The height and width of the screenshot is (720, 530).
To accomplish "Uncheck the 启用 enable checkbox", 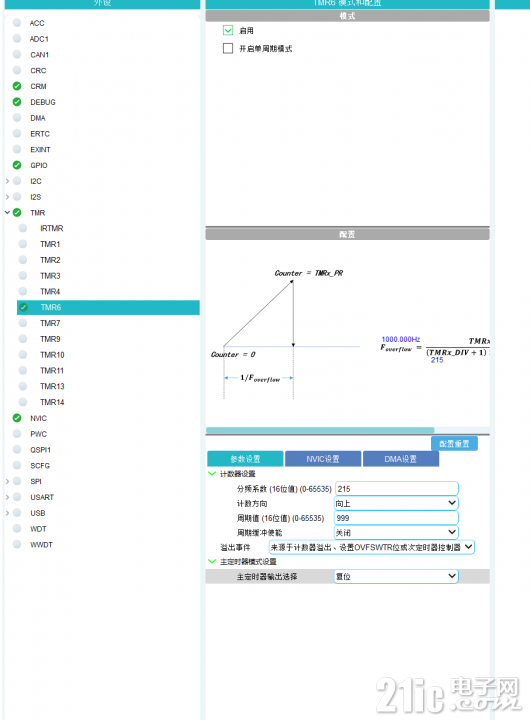I will [228, 30].
